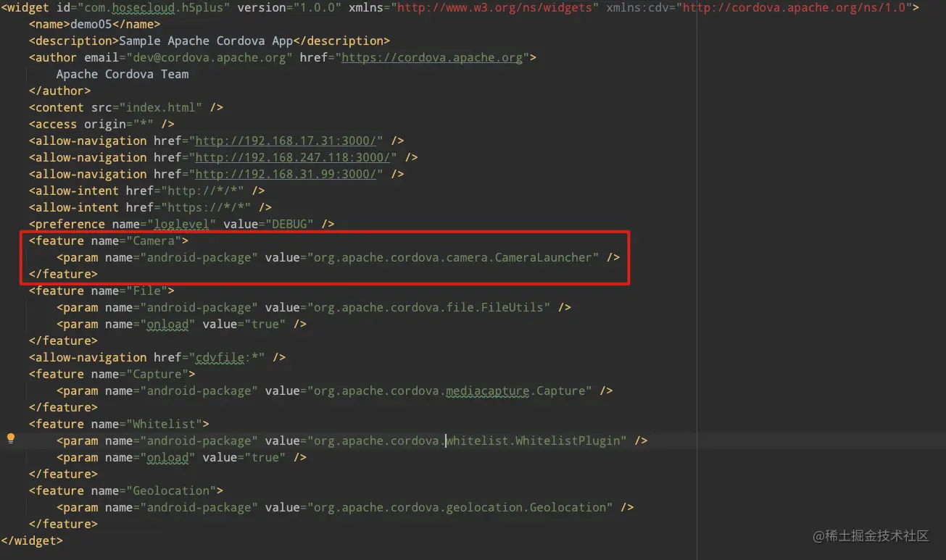Screen dimensions: 946x560
Task: Open the https://cordova.apache.org link
Action: (431, 57)
